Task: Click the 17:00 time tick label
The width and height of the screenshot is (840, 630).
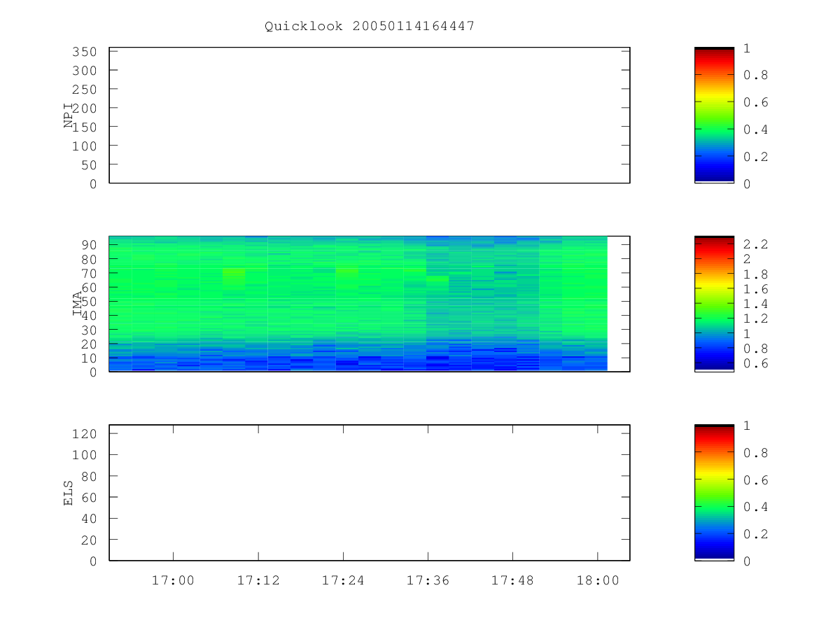Action: 173,580
